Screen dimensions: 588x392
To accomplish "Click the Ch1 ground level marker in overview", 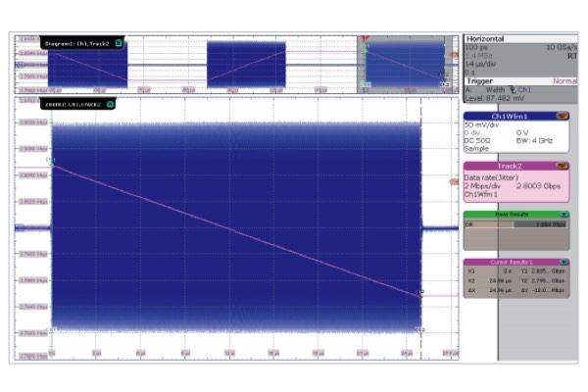I will [x=20, y=65].
